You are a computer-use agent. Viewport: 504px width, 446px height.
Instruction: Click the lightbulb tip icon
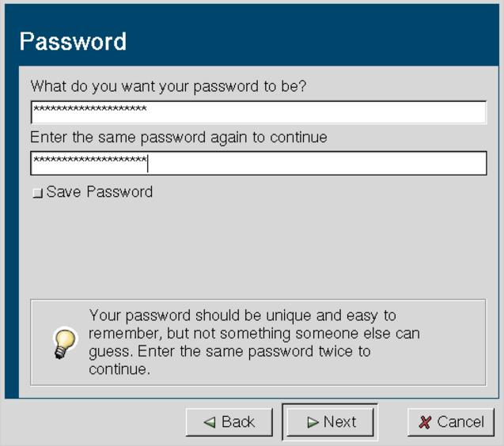click(x=65, y=342)
